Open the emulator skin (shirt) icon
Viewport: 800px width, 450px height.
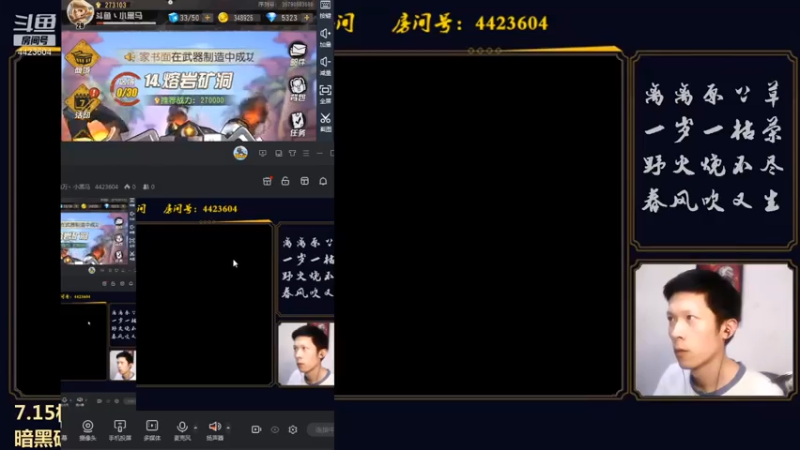click(292, 153)
